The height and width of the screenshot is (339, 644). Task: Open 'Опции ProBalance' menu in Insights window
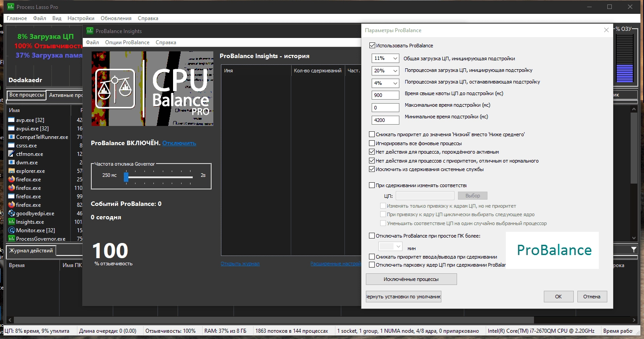[x=127, y=42]
